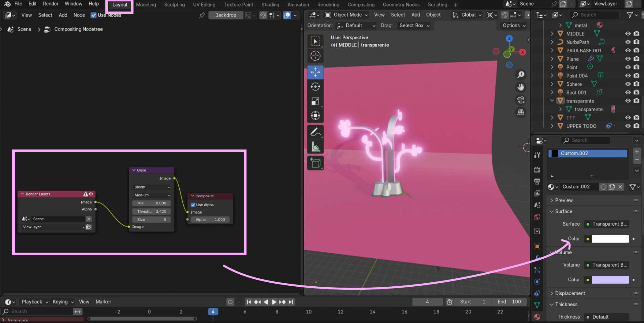Open the Render menu

click(x=51, y=4)
